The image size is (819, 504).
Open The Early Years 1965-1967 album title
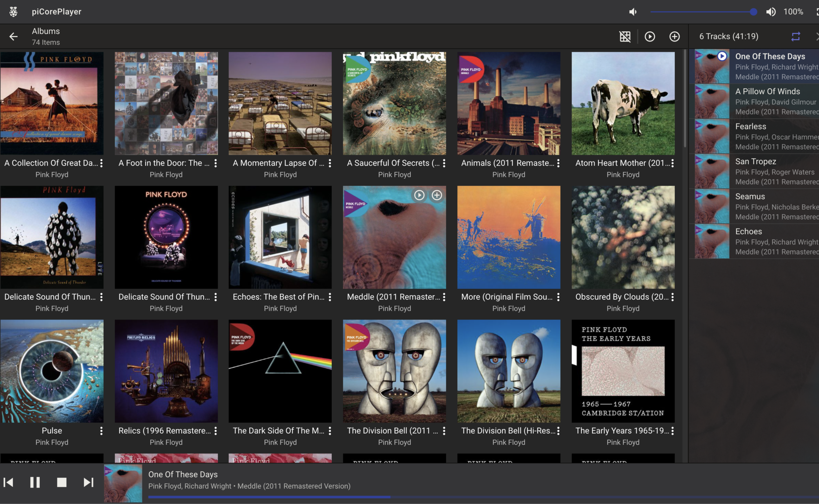(622, 431)
